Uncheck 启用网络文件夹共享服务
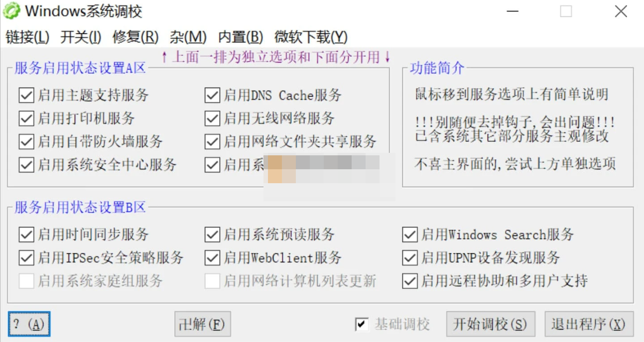 212,142
